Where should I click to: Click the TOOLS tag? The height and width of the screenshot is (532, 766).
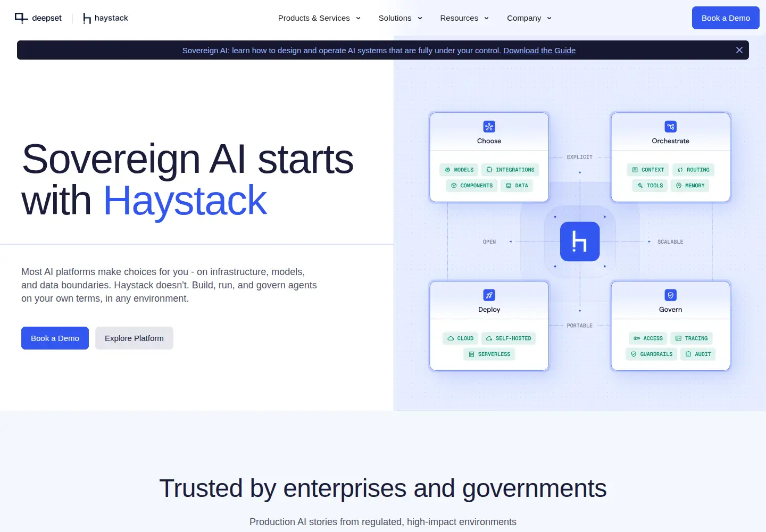(x=650, y=186)
